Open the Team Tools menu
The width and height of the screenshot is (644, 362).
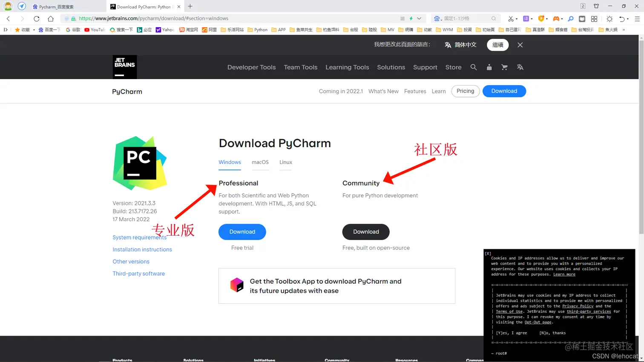pos(301,67)
